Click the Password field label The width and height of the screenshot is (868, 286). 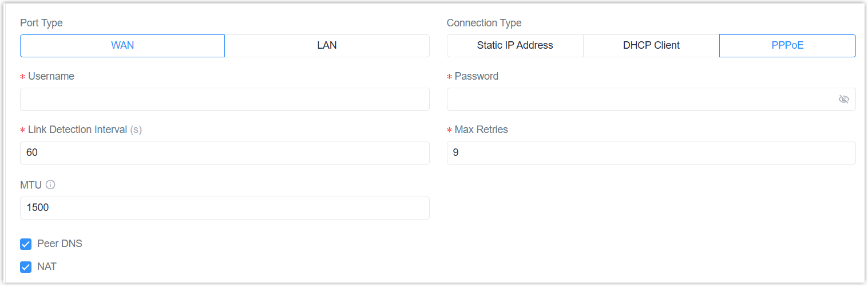click(476, 76)
